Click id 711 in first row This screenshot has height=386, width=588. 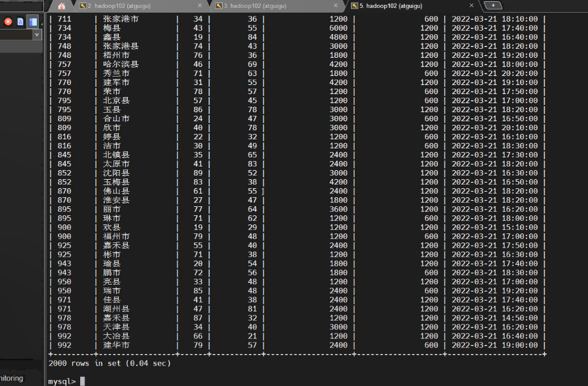tap(64, 19)
